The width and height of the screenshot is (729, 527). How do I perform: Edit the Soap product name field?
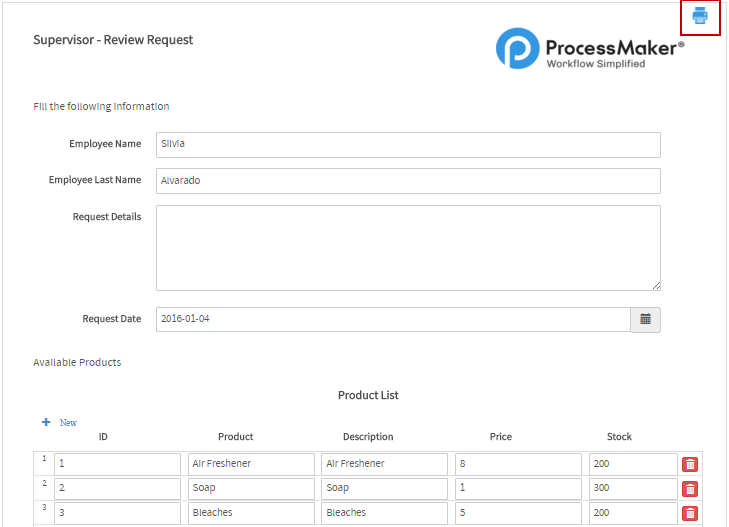point(250,489)
